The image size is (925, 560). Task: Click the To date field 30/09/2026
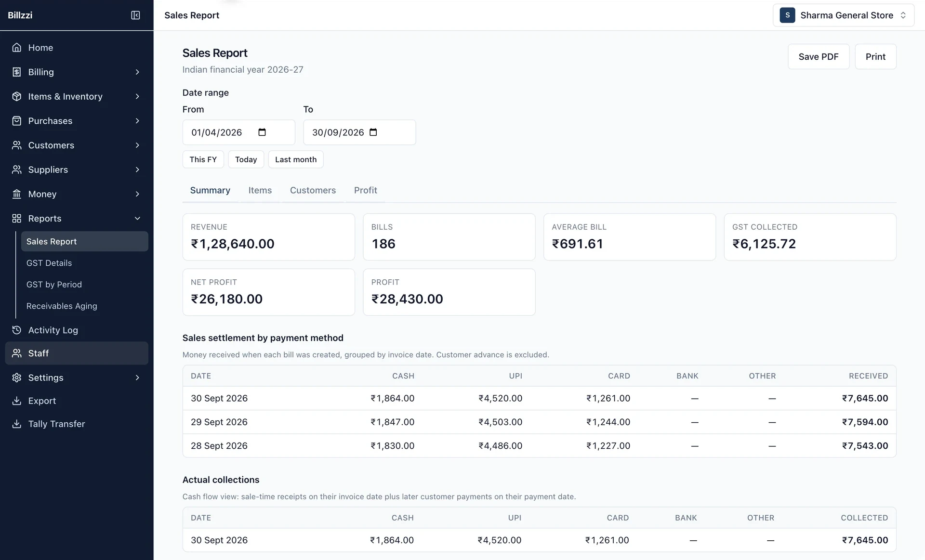[359, 132]
